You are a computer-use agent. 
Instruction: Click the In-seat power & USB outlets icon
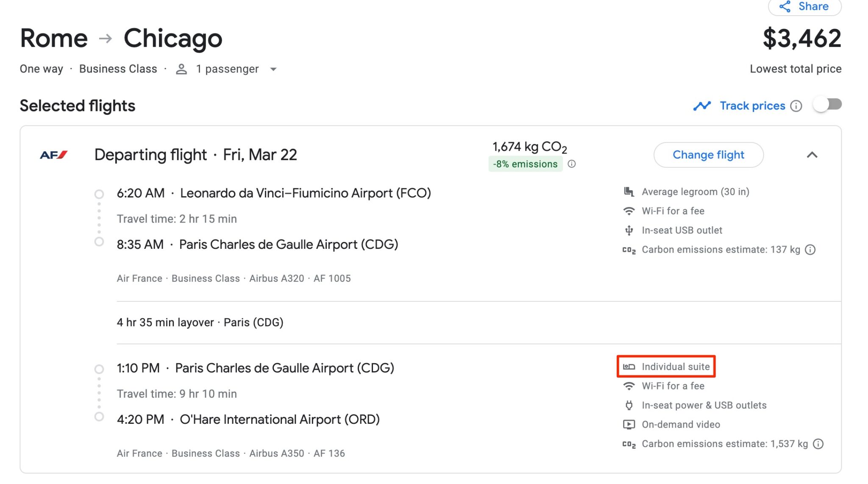pos(630,405)
